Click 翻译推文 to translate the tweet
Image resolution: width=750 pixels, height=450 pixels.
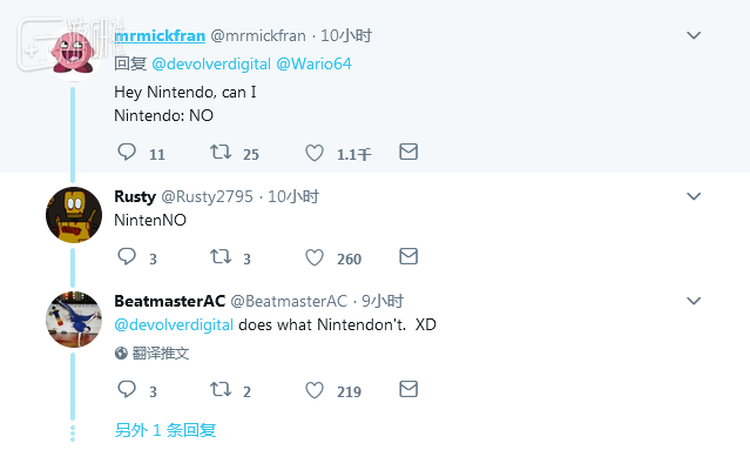[160, 353]
